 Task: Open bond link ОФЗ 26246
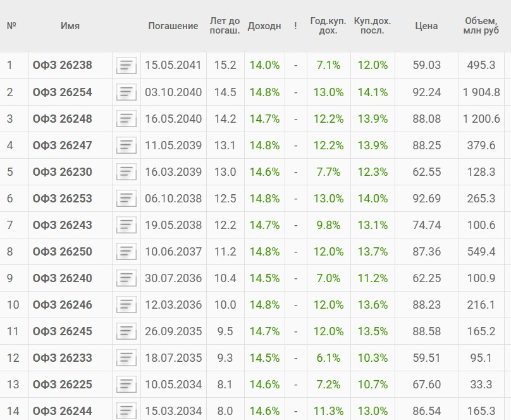coord(62,305)
